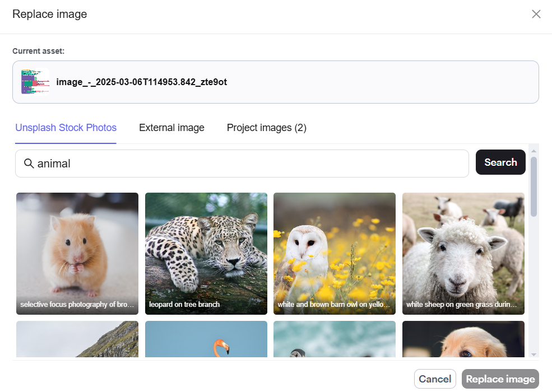Click the magnifier icon in search field
Image resolution: width=552 pixels, height=392 pixels.
[29, 164]
